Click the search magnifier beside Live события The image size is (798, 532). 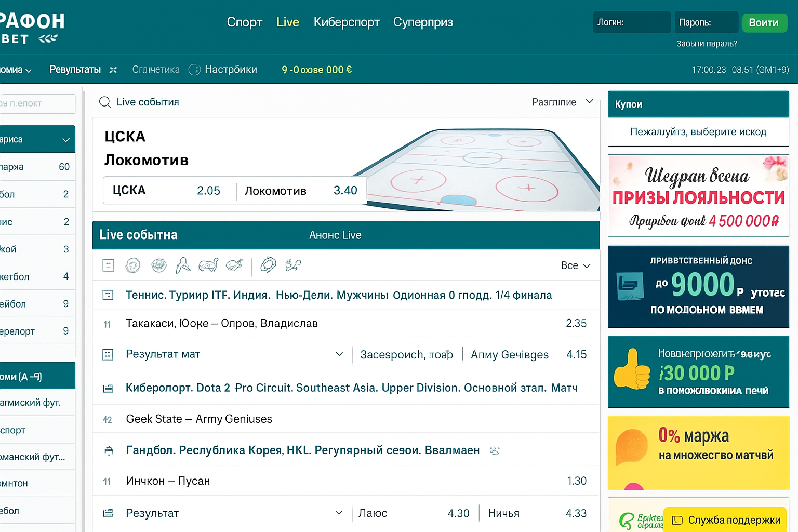104,102
